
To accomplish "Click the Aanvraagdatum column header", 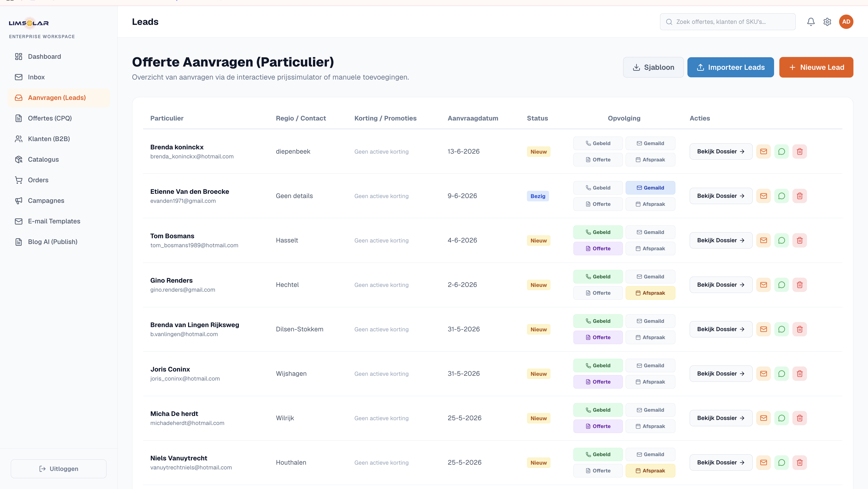I will 473,118.
